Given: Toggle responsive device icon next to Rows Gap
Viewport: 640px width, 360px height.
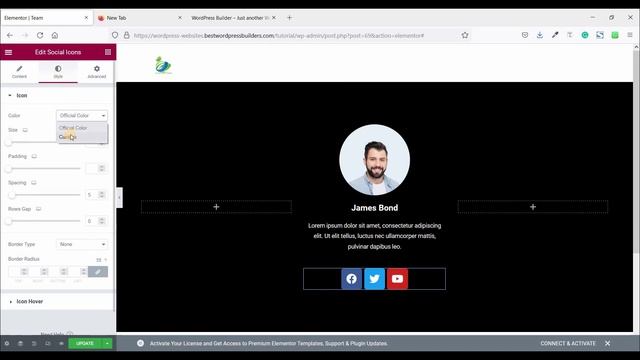Looking at the screenshot, I should click(x=38, y=209).
